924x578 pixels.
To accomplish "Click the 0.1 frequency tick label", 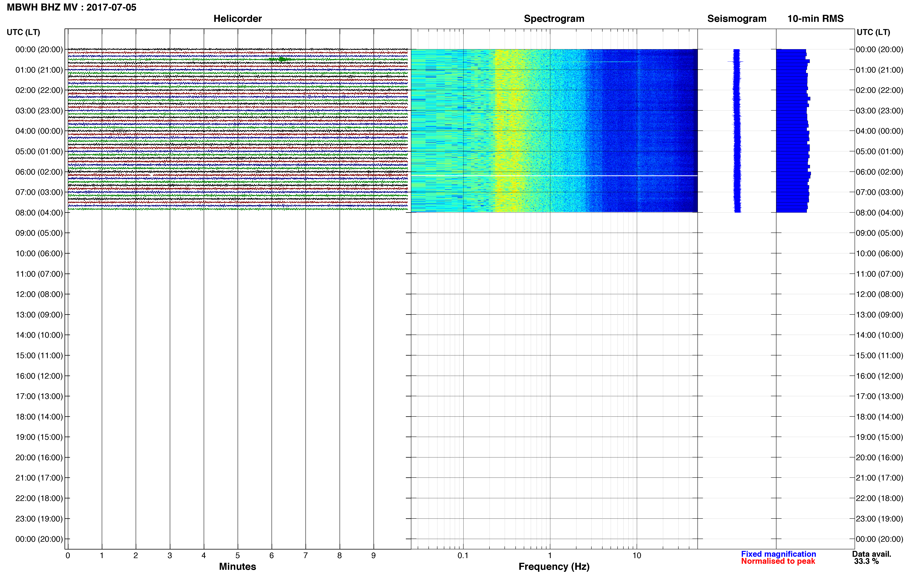I will click(x=463, y=555).
